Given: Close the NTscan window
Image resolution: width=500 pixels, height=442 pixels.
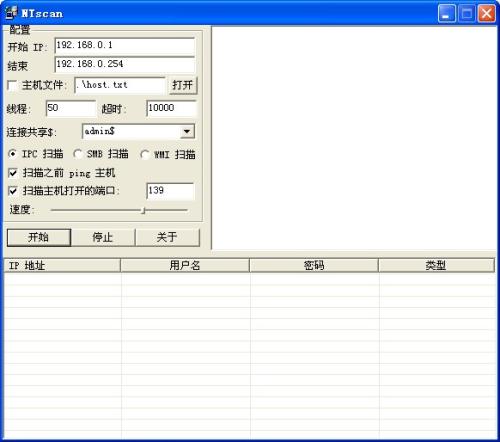Looking at the screenshot, I should (487, 14).
